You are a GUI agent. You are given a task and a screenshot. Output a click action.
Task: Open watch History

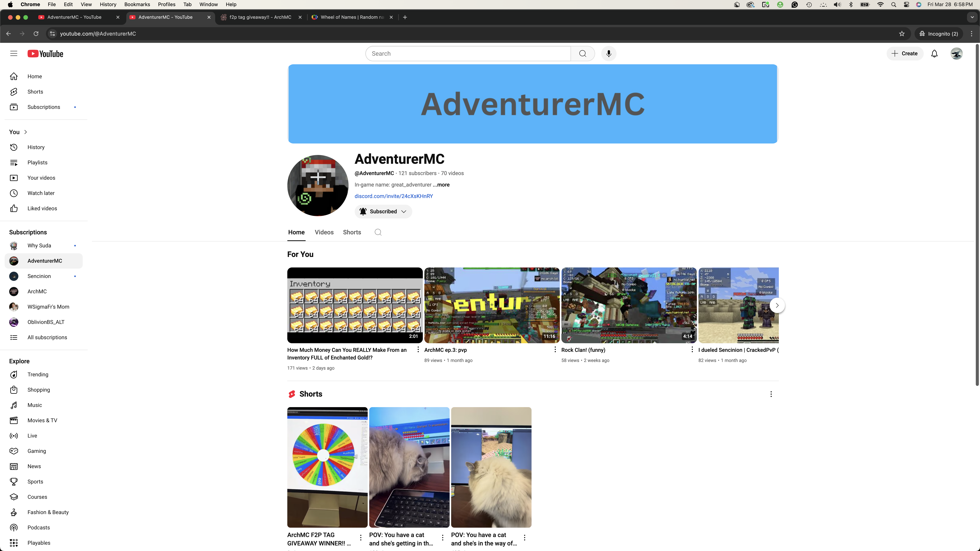44,147
